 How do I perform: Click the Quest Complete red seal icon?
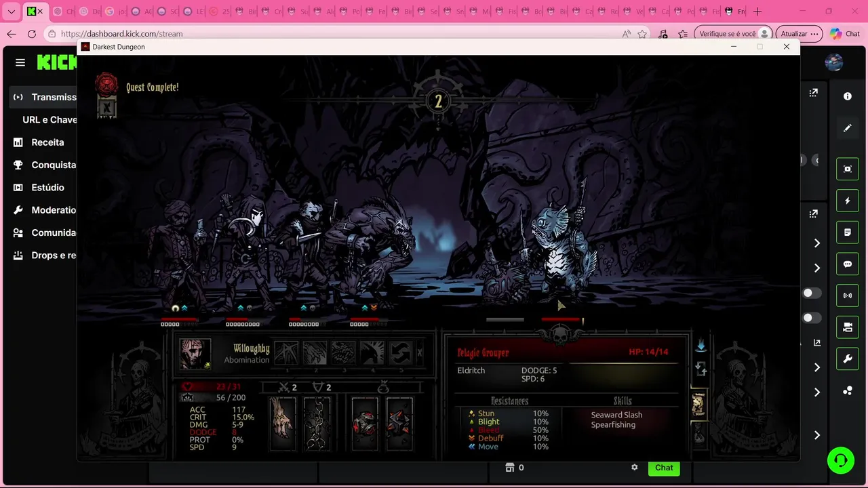(106, 83)
